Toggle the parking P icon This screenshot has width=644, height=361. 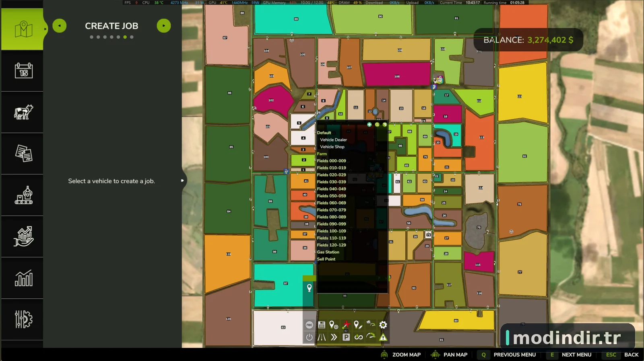[346, 337]
